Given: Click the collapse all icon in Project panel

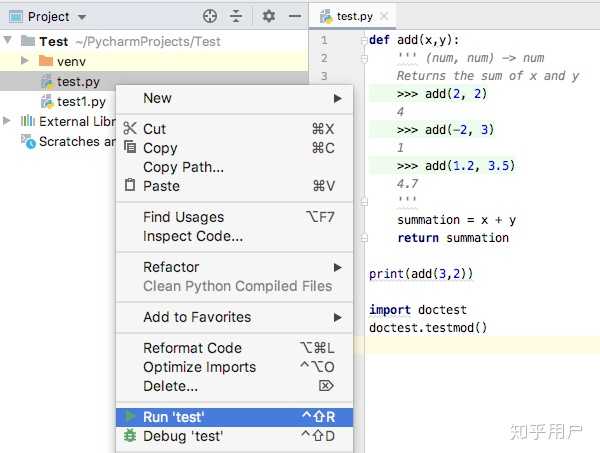Looking at the screenshot, I should [236, 16].
